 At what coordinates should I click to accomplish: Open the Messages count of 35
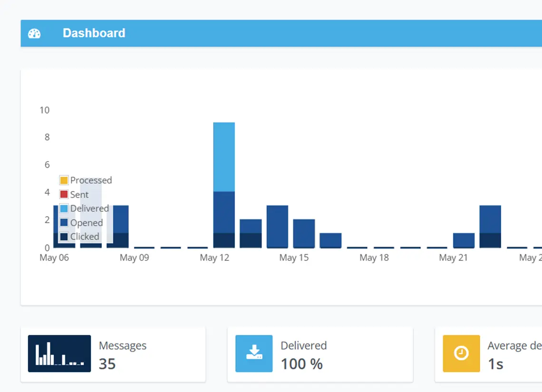[107, 364]
